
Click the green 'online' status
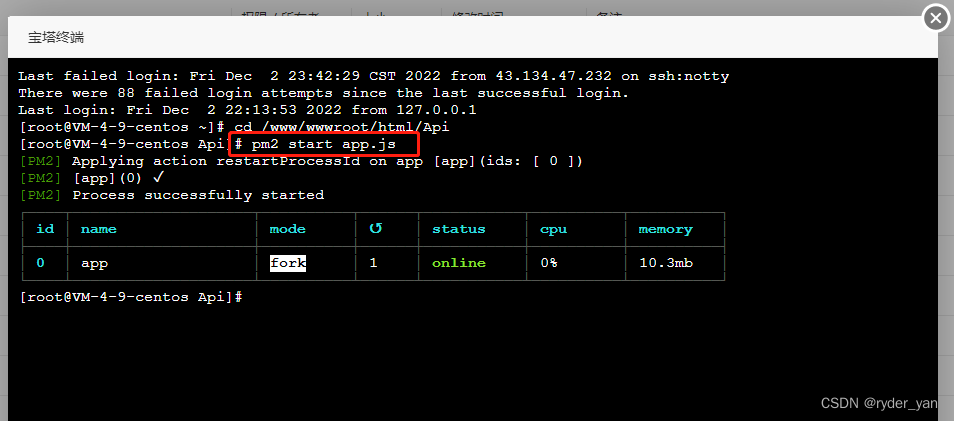click(459, 263)
